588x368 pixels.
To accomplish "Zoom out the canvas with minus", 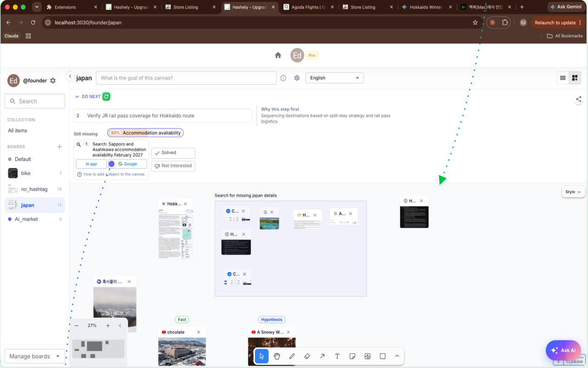I will coord(76,326).
